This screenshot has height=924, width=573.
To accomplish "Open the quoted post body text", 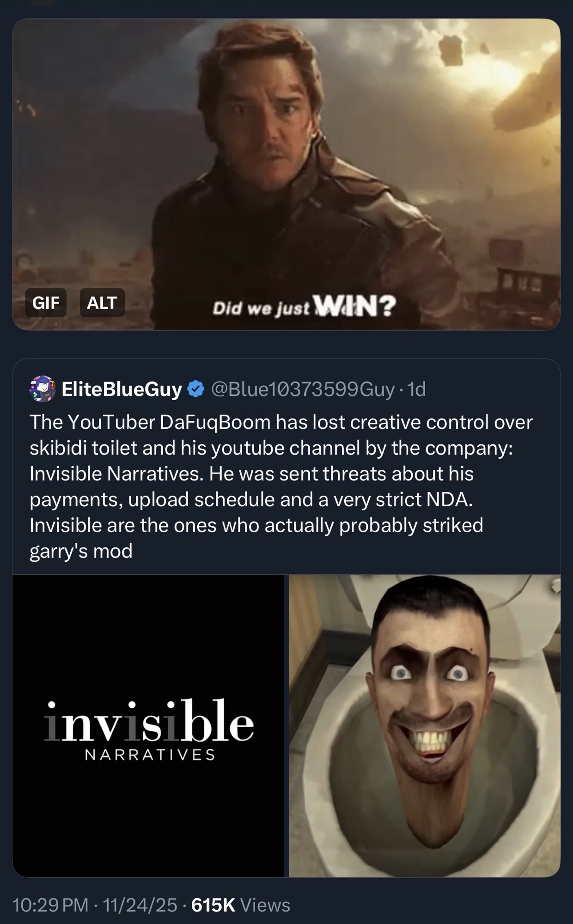I will 281,486.
